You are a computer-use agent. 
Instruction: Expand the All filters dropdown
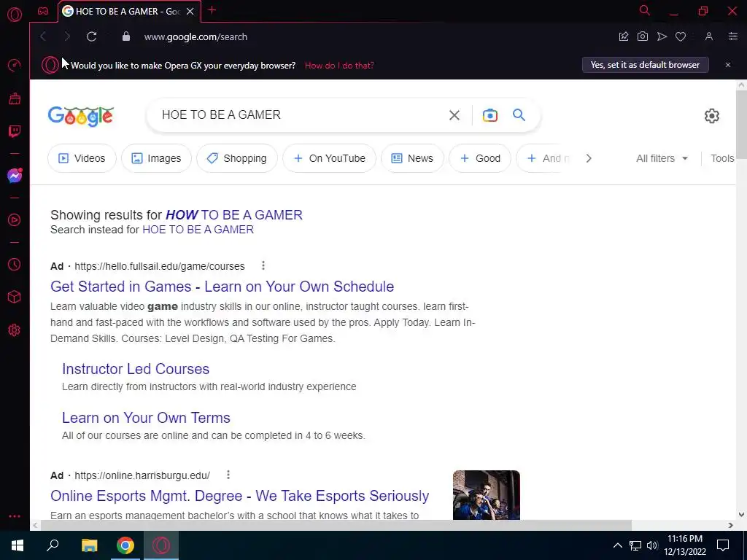click(x=662, y=158)
